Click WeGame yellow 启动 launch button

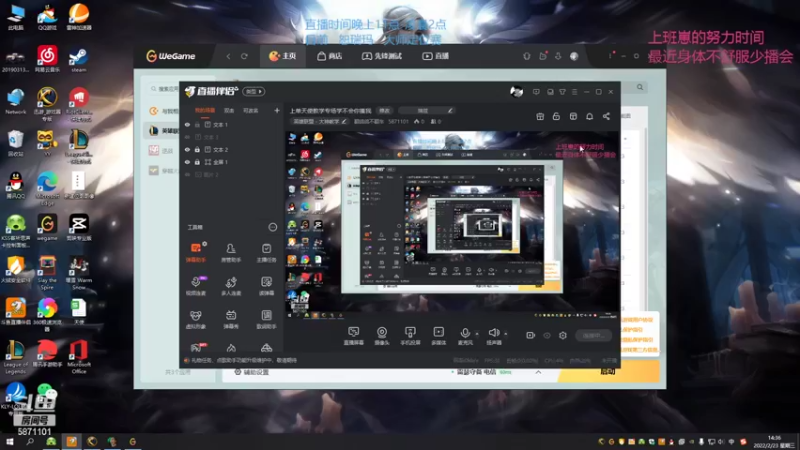pyautogui.click(x=608, y=372)
